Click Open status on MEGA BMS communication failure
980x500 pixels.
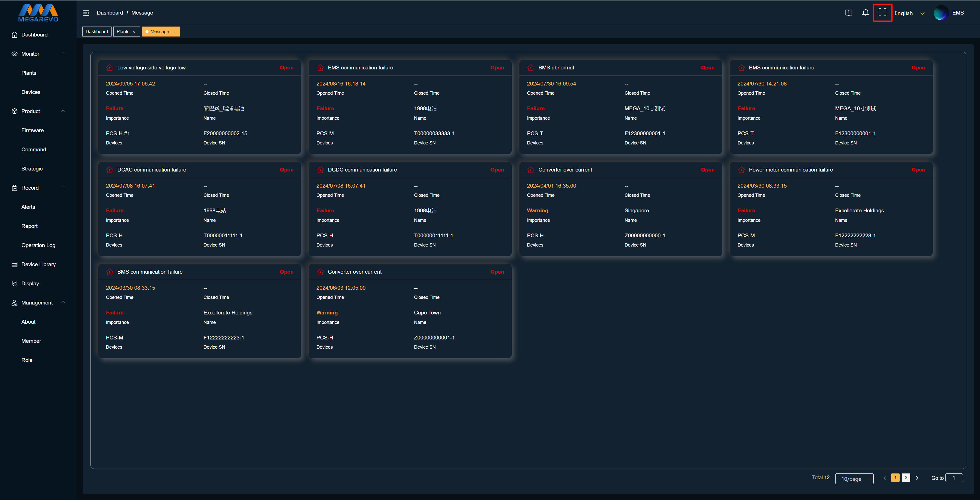click(918, 68)
